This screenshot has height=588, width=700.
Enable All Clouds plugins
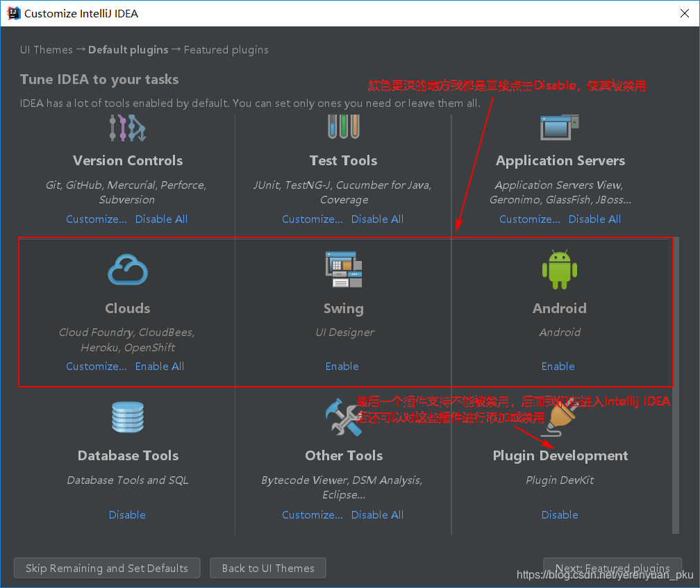pyautogui.click(x=160, y=367)
